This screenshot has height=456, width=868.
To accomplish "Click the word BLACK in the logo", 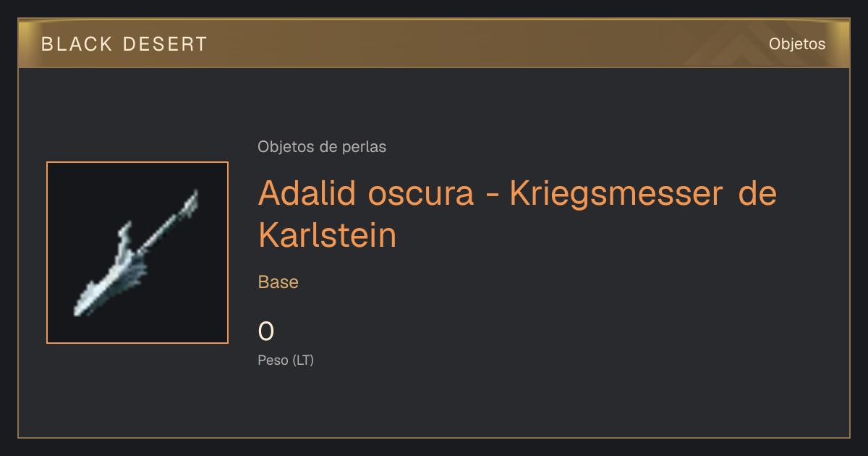I will 77,44.
